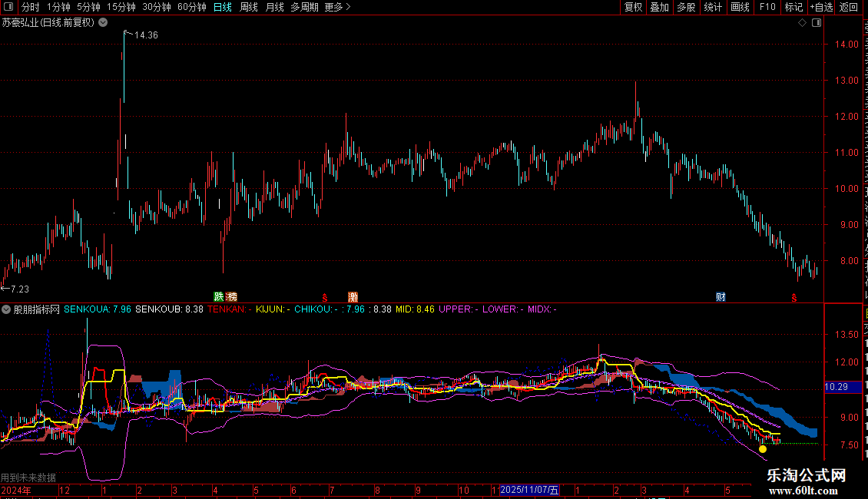Select the 60分钟 period tab
The width and height of the screenshot is (868, 499).
click(191, 7)
